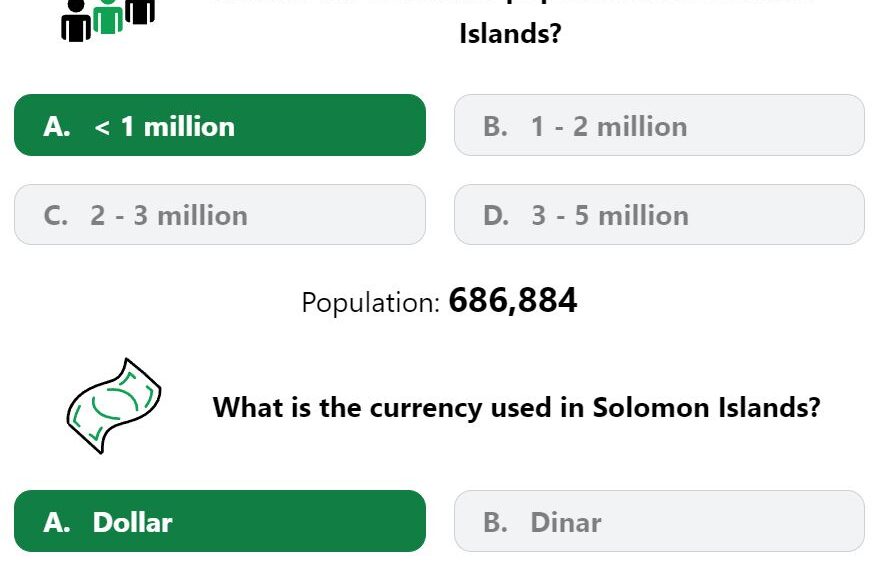Select answer A, less than 1 million

(220, 125)
